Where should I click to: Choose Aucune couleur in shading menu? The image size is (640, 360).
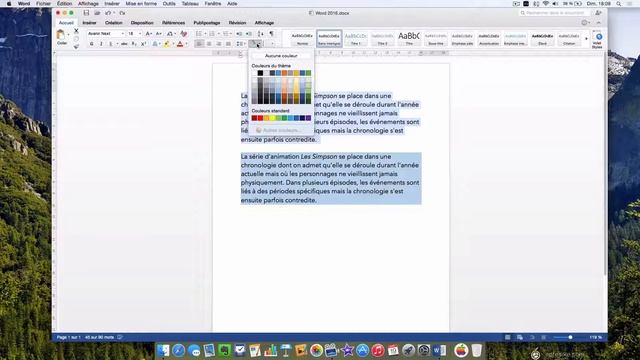[281, 56]
